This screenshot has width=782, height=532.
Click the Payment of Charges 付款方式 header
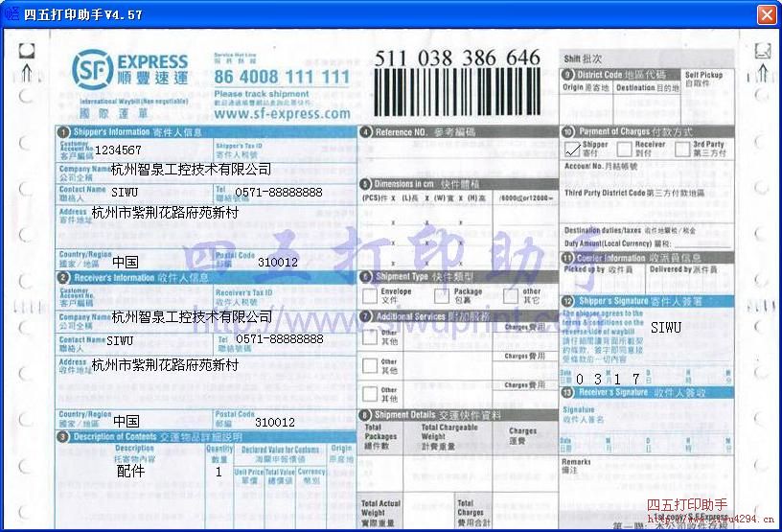(x=647, y=131)
